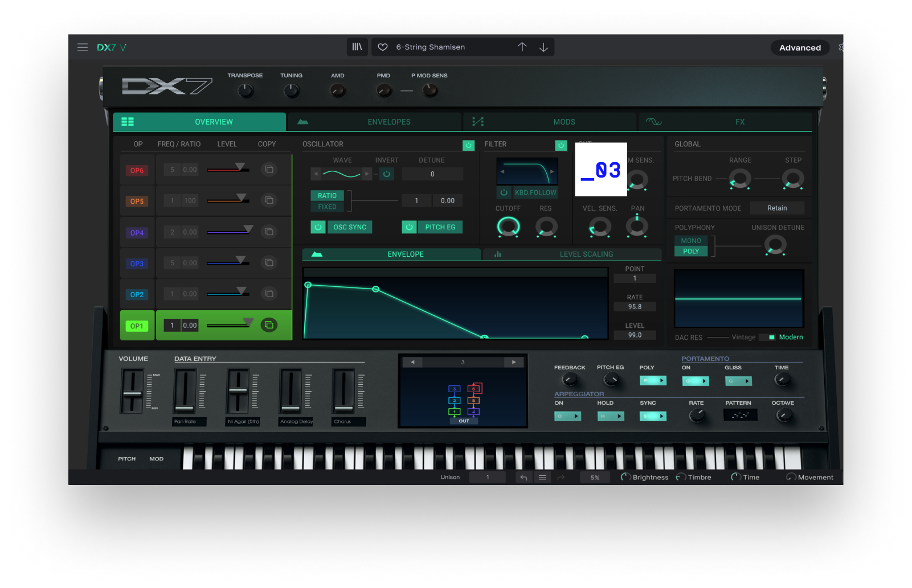Copy operator OP3 settings icon
912x588 pixels.
(x=269, y=262)
